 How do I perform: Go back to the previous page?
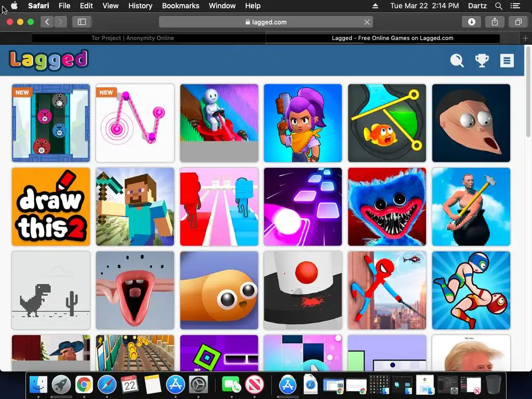(x=47, y=22)
